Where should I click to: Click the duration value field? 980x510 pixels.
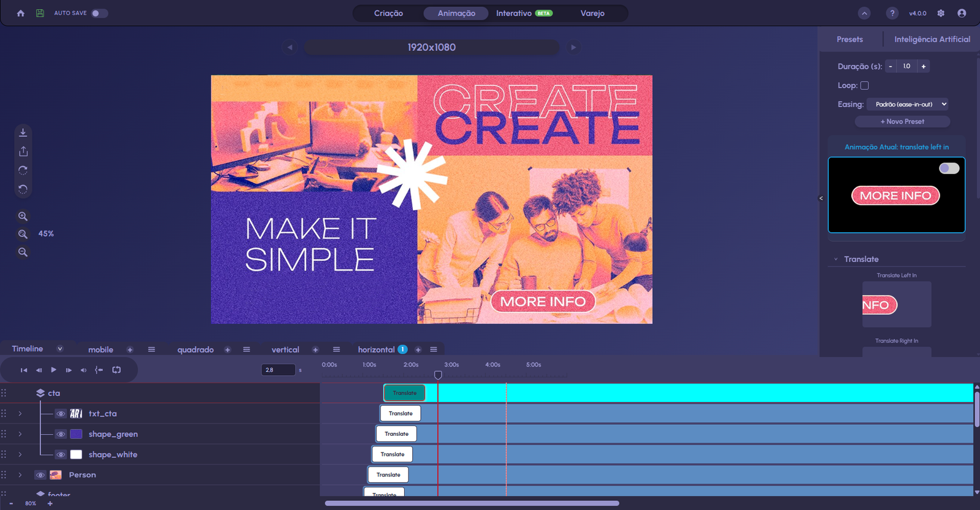coord(907,66)
